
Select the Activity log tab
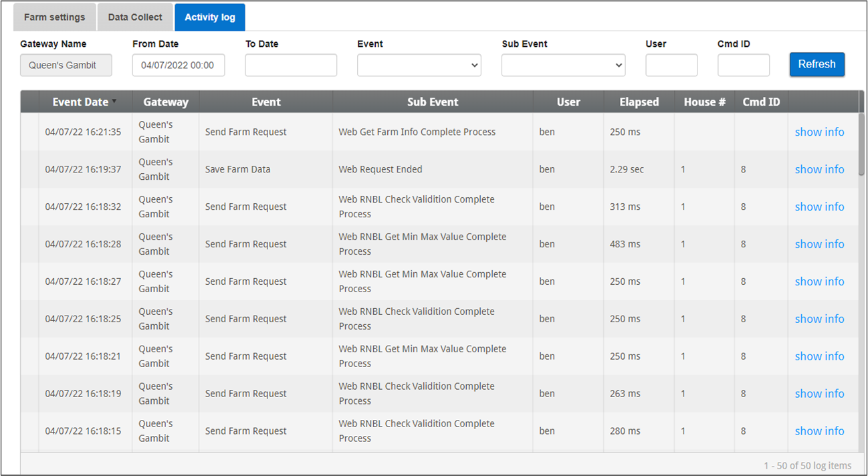(210, 17)
